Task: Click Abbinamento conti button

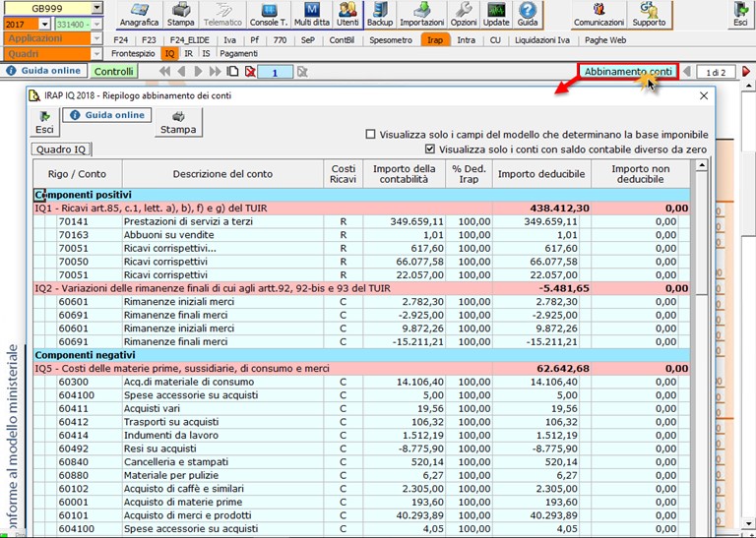Action: (628, 72)
